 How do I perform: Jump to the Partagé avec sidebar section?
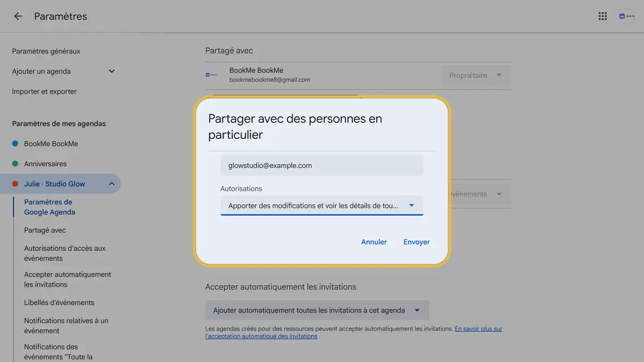pyautogui.click(x=45, y=230)
